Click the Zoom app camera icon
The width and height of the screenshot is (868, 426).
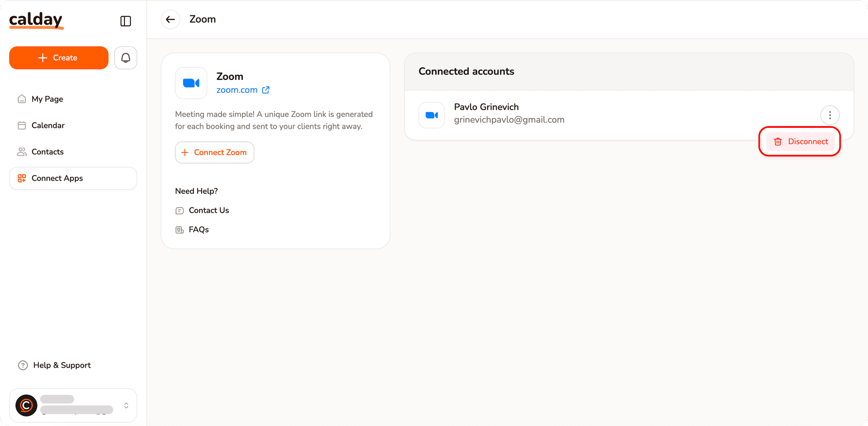point(191,83)
